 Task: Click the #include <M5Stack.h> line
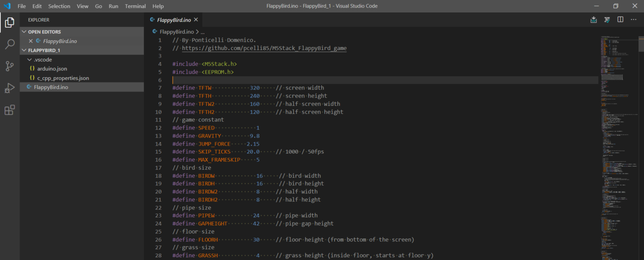(204, 64)
